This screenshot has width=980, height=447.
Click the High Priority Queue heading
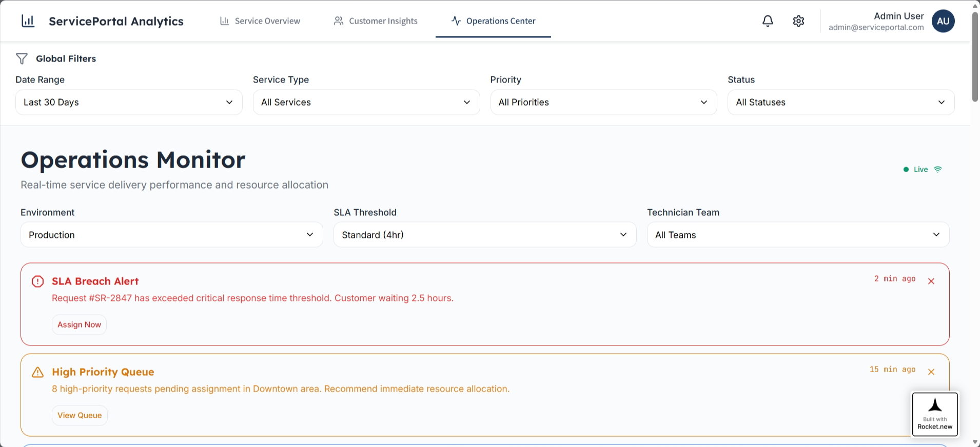103,372
